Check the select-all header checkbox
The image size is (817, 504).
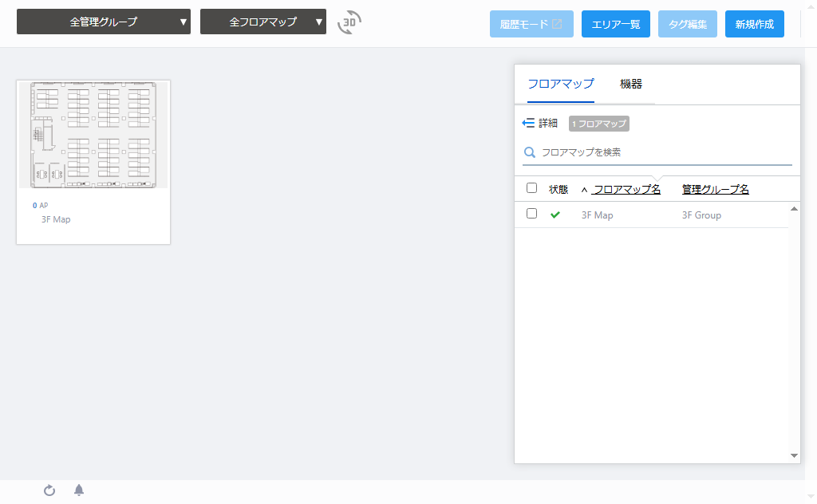click(x=531, y=188)
